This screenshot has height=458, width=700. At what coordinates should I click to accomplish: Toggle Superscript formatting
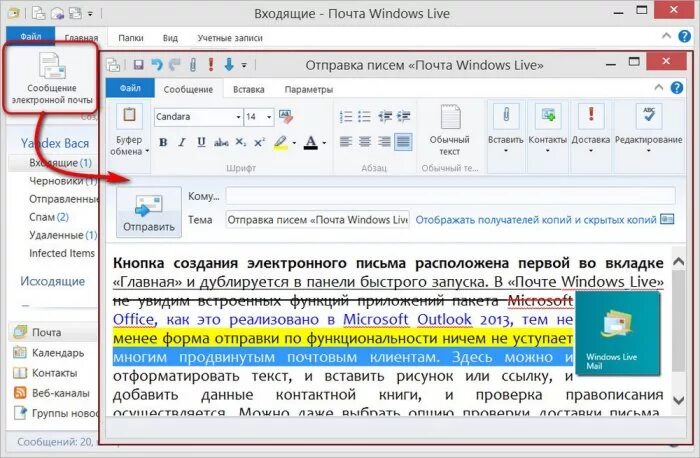[x=259, y=142]
